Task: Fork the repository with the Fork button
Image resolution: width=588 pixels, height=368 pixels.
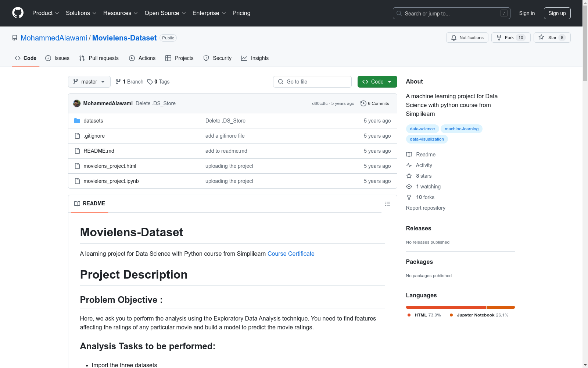Action: point(511,38)
